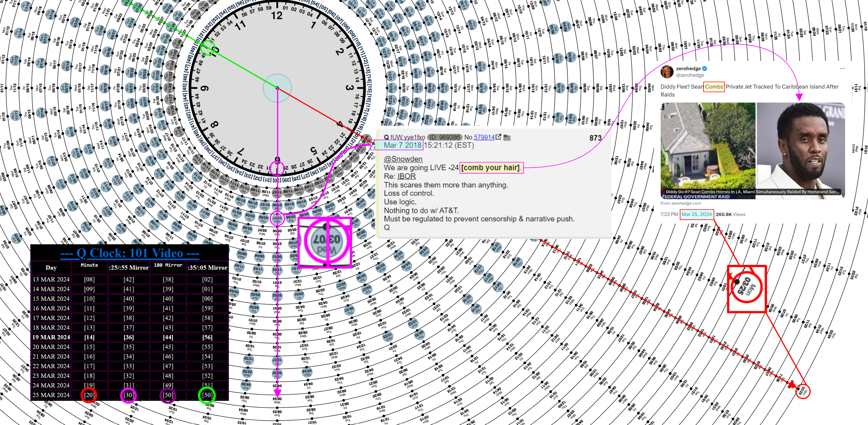Click the From zerohedge.com source link
The height and width of the screenshot is (425, 868).
point(680,203)
